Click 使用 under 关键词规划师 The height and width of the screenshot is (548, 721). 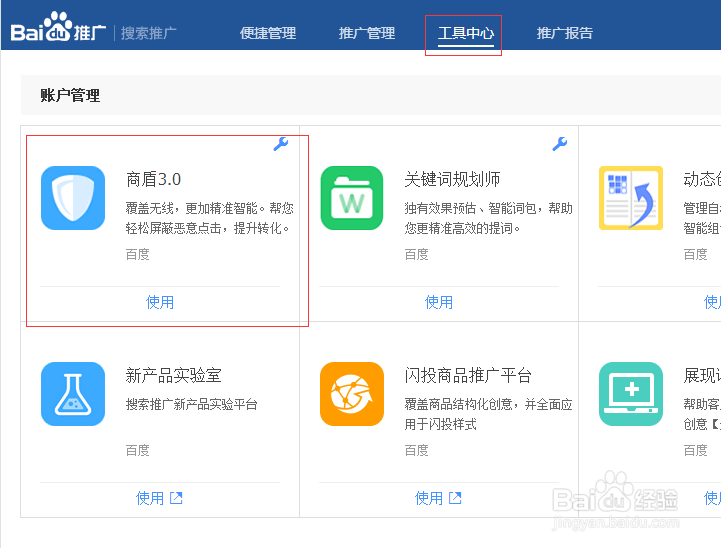pos(439,302)
